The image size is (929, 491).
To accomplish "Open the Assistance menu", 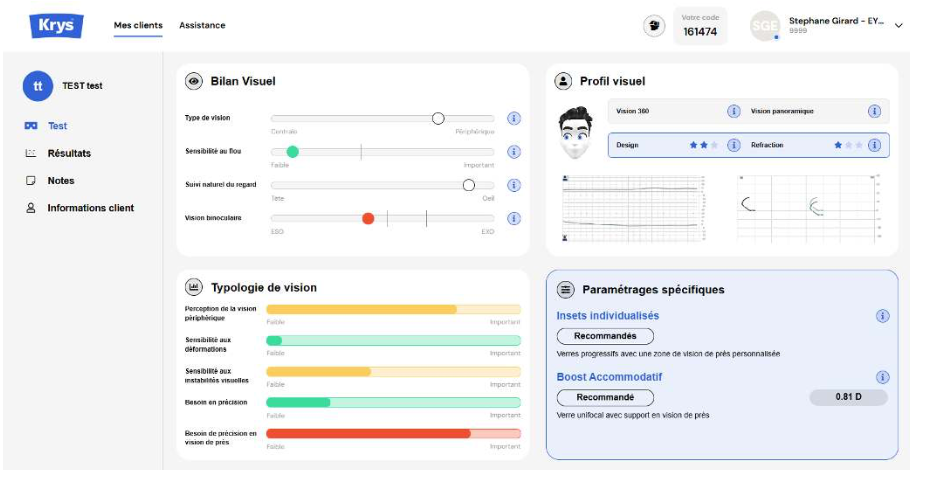I will tap(202, 25).
